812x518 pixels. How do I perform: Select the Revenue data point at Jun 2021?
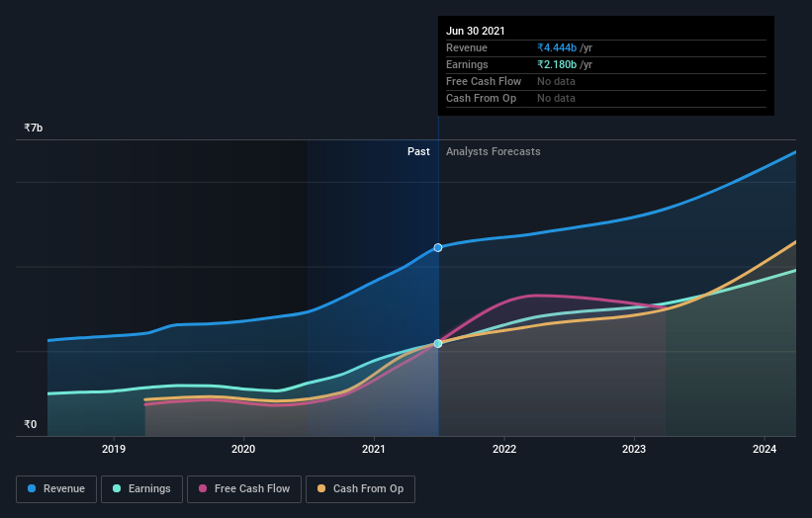point(438,248)
